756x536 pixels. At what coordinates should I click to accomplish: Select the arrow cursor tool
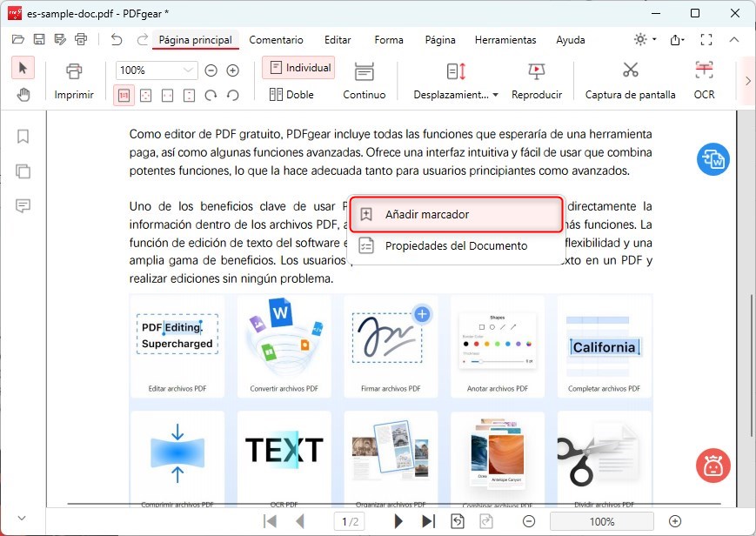(23, 68)
